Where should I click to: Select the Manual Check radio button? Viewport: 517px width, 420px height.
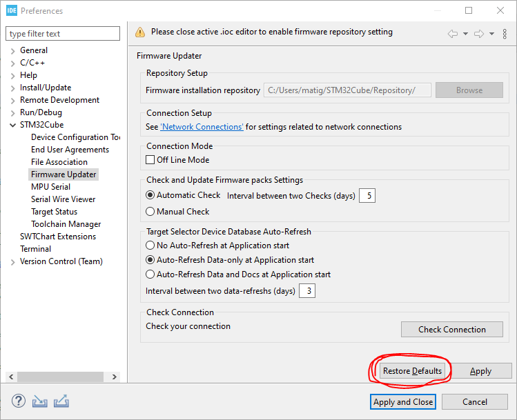coord(150,212)
